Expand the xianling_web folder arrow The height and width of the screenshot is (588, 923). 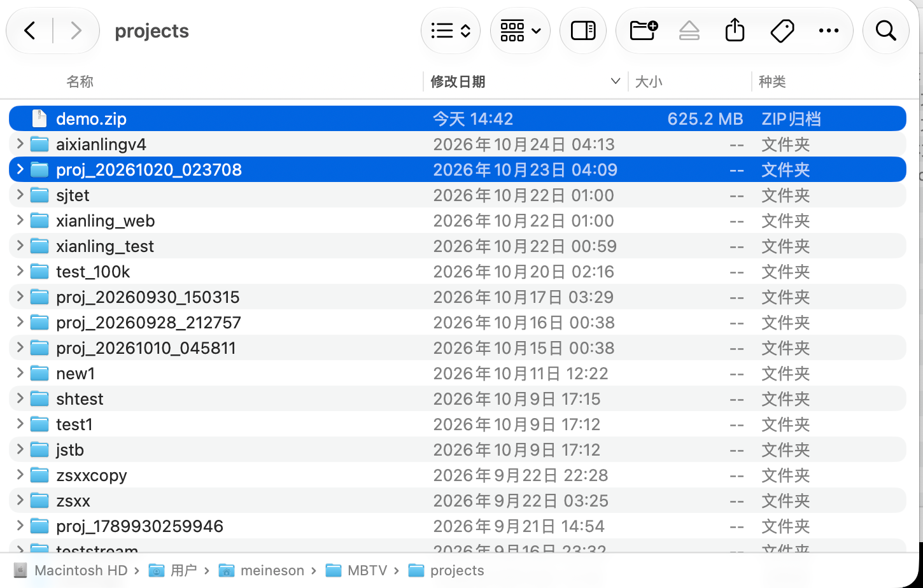click(x=20, y=220)
